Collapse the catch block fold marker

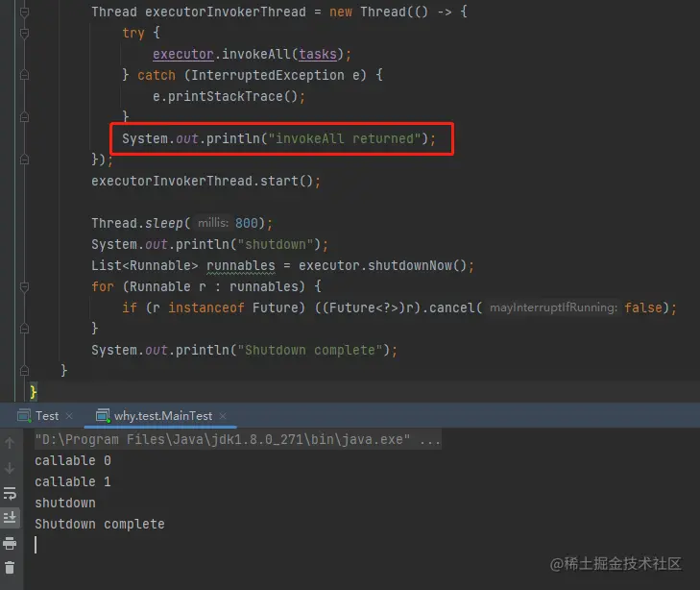click(x=25, y=75)
